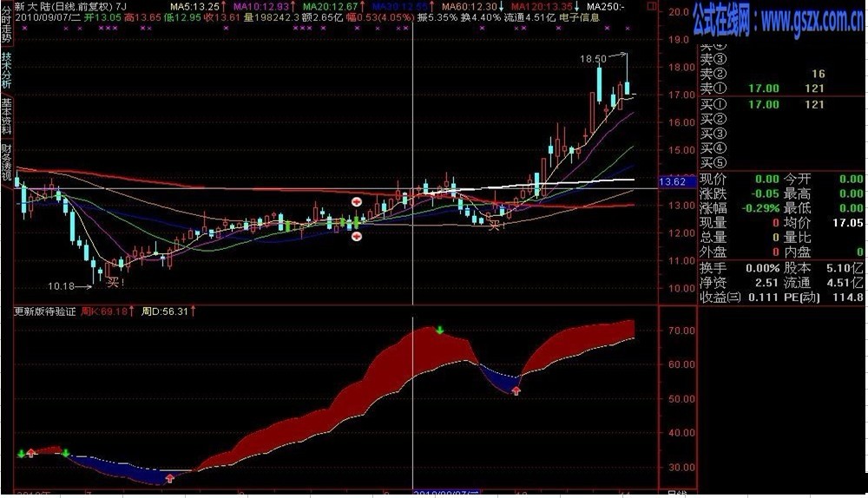The width and height of the screenshot is (868, 498).
Task: Click the MA60:12.30 moving average label
Action: pyautogui.click(x=470, y=7)
